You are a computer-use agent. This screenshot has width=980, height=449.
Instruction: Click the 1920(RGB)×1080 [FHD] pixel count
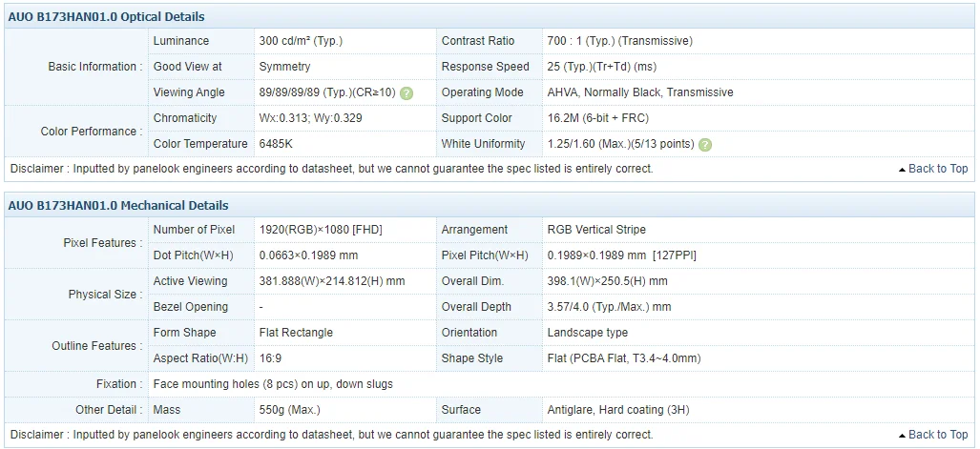(321, 230)
